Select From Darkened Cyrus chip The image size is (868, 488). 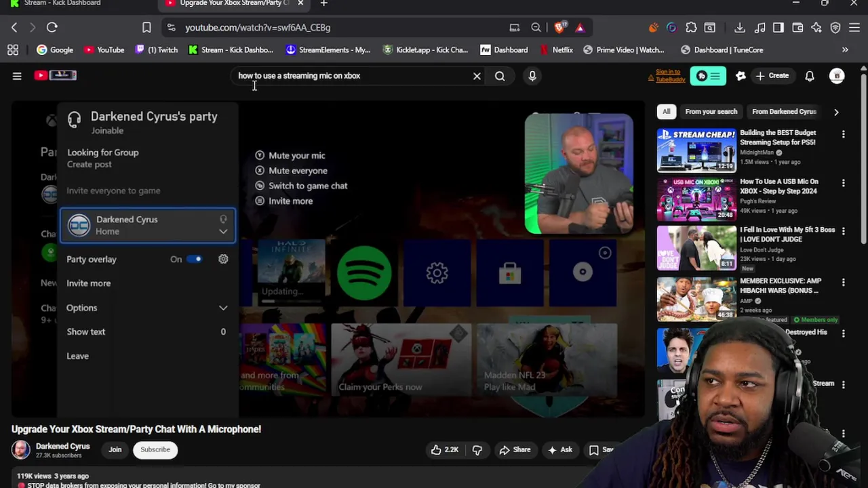point(784,112)
